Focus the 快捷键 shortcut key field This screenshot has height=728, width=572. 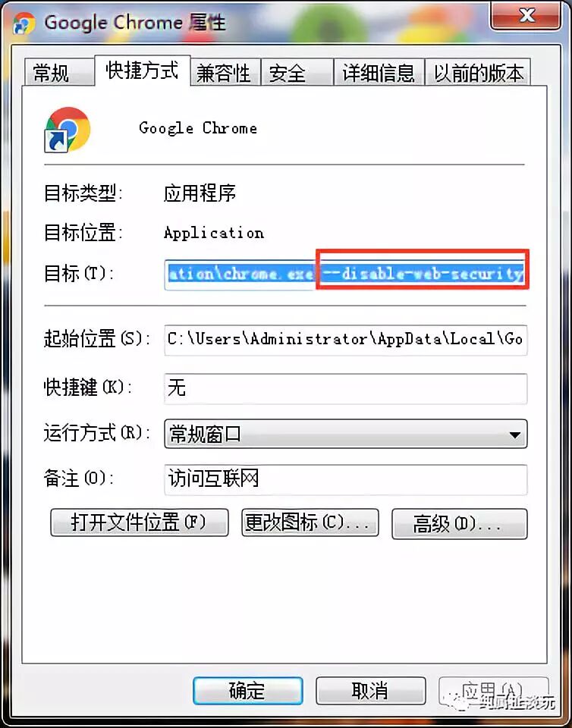346,388
